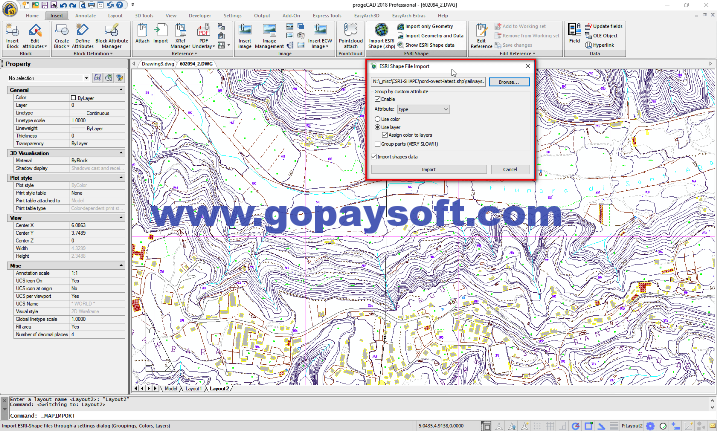Click the Field tool in Data group
This screenshot has height=431, width=717.
pos(574,33)
